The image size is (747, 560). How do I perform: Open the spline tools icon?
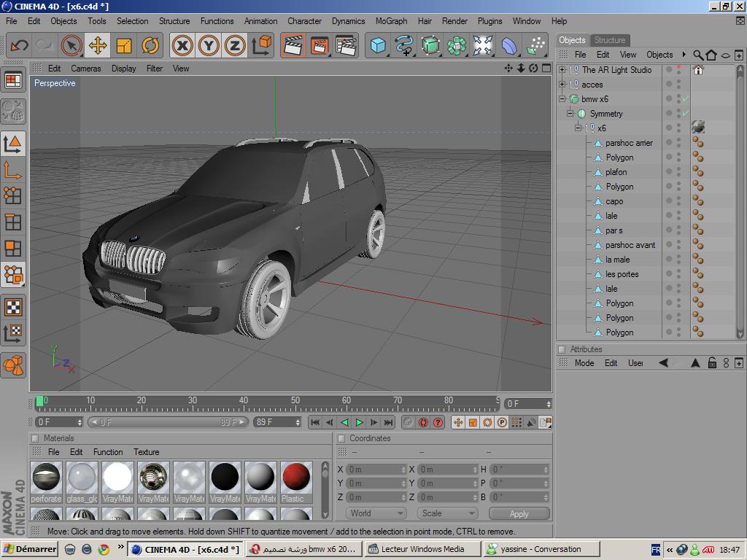point(404,46)
